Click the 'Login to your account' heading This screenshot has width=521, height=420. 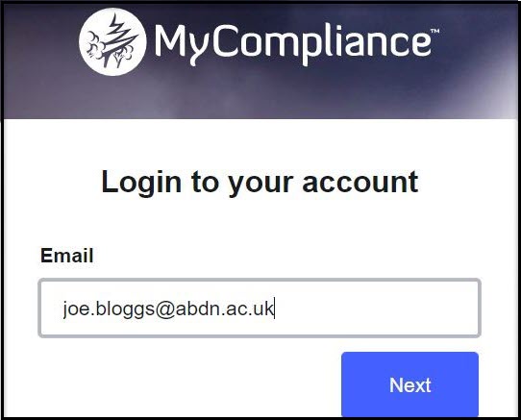tap(260, 182)
